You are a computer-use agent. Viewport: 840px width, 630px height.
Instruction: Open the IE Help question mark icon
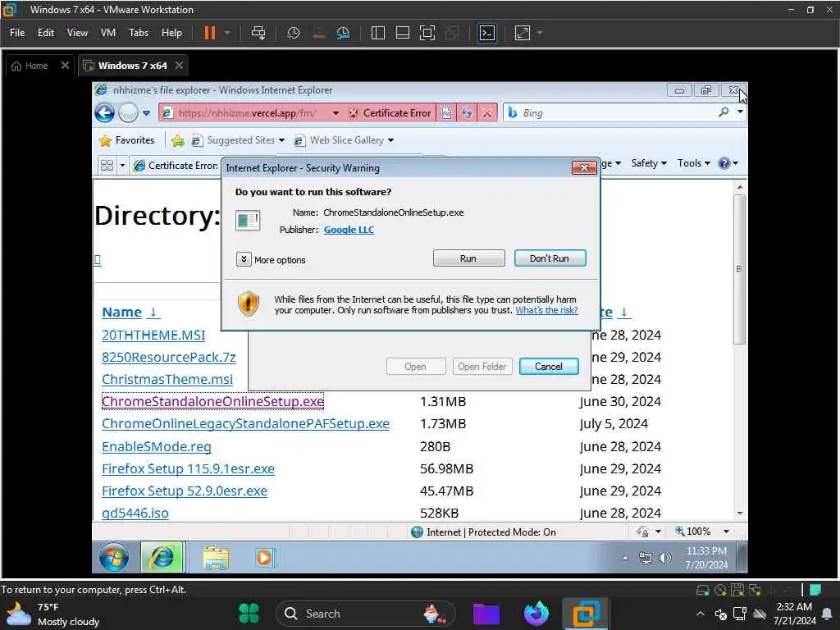(724, 163)
